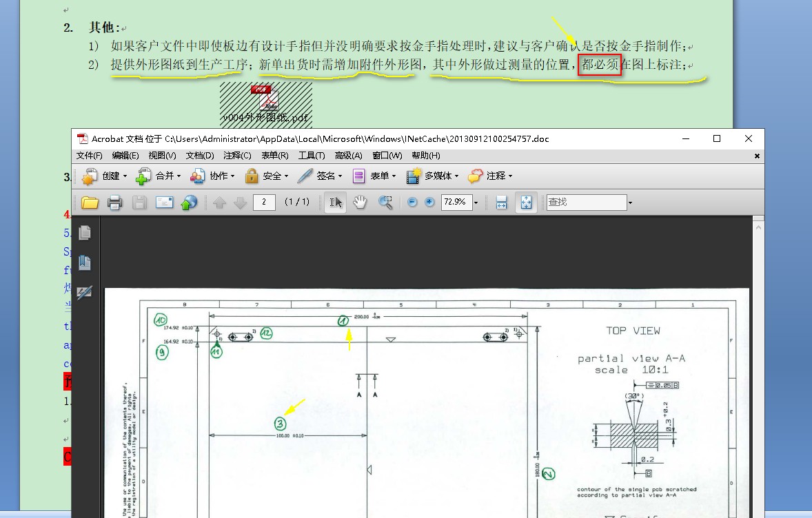Screen dimensions: 812x518
Task: Zoom in with the plus button
Action: click(429, 203)
